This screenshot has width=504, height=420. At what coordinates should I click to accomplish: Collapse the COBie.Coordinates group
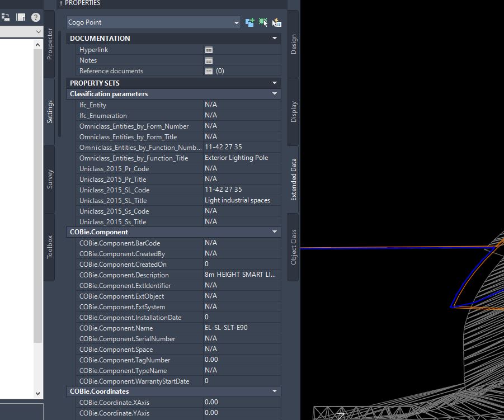pyautogui.click(x=275, y=391)
